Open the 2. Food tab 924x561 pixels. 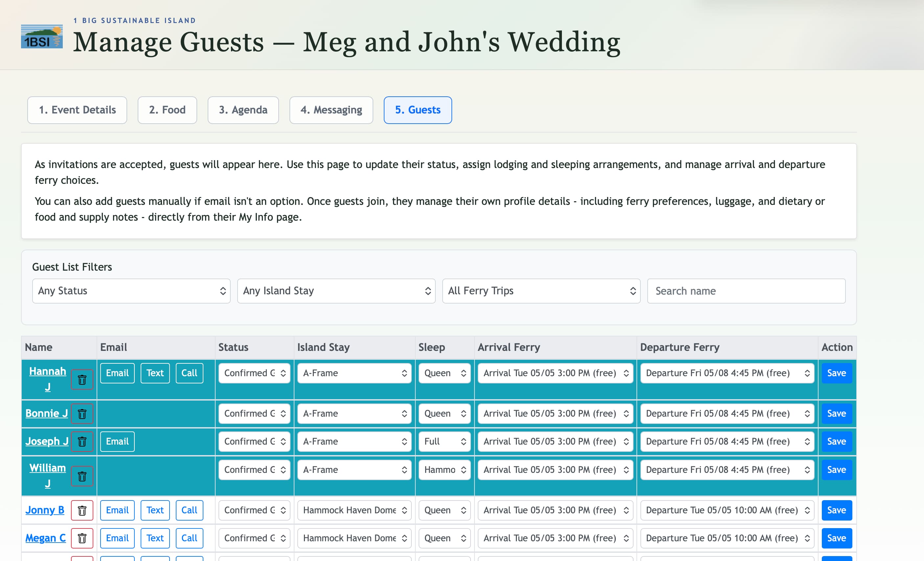(x=167, y=110)
